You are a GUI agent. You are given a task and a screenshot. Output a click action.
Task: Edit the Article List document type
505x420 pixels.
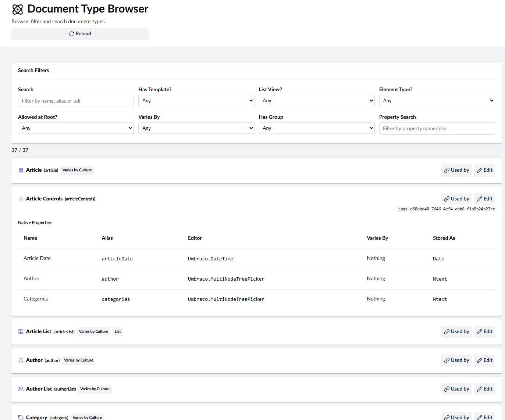[x=484, y=332]
